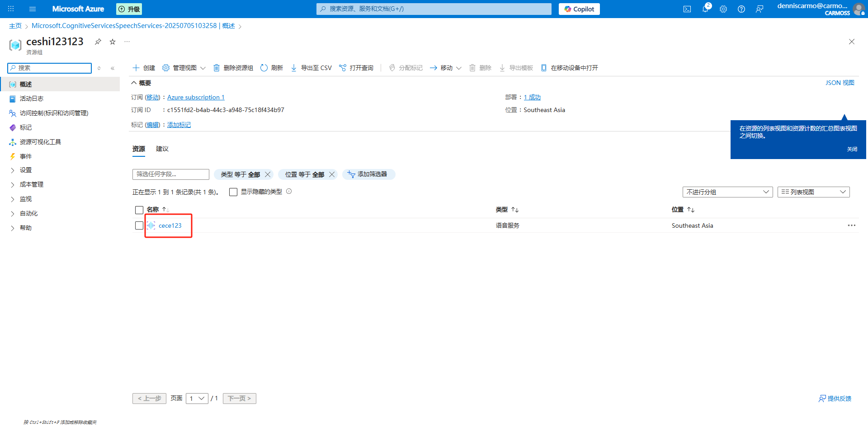Open Copilot button
The height and width of the screenshot is (427, 868).
pyautogui.click(x=579, y=9)
